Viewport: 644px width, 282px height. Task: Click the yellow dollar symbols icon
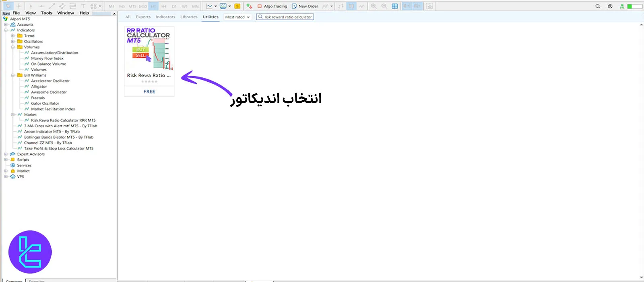237,6
